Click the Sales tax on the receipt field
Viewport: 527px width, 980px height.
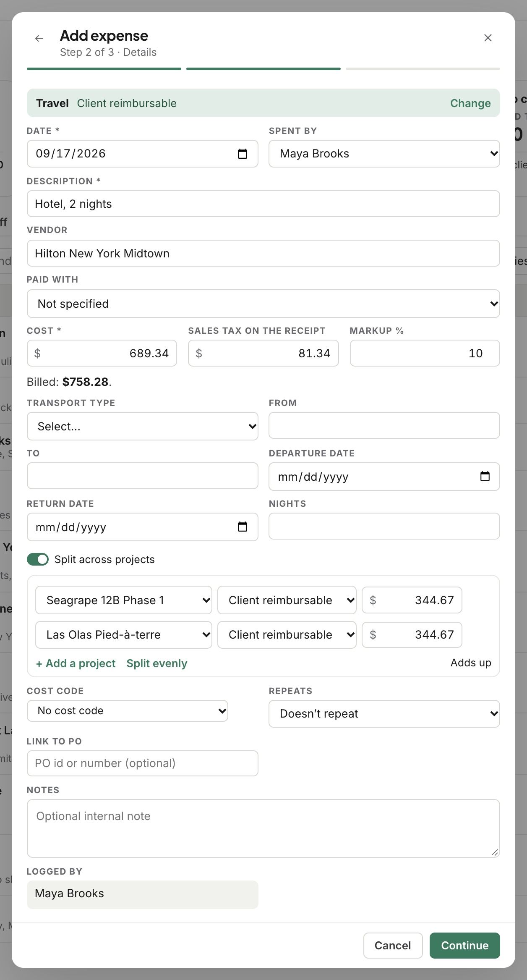[263, 353]
